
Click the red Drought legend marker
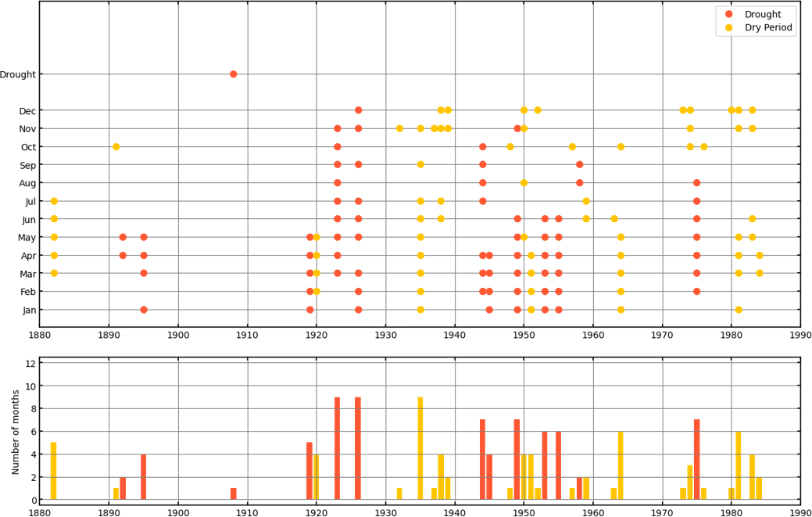point(729,14)
